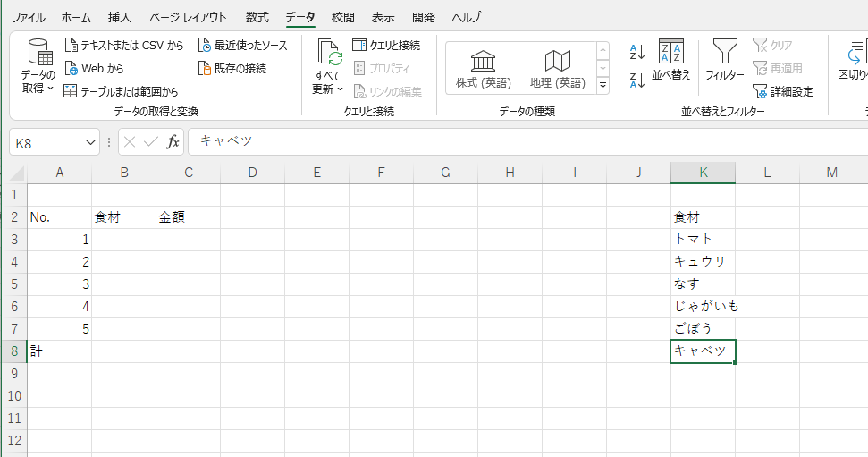The height and width of the screenshot is (457, 868).
Task: Open 最近使ったソース list
Action: 243,46
